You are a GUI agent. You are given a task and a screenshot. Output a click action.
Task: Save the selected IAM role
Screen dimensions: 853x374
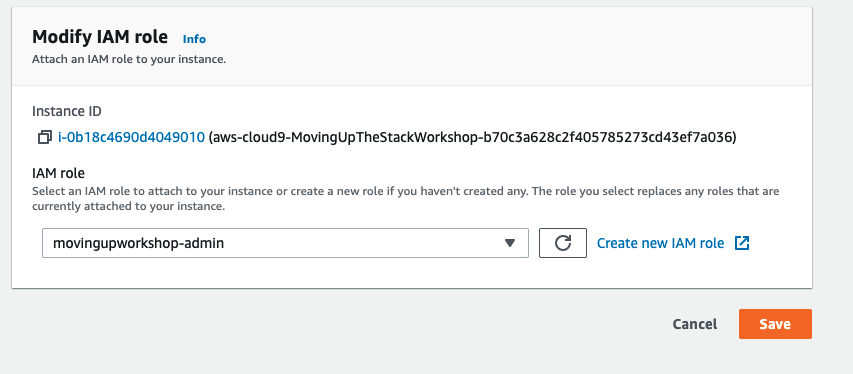(775, 324)
